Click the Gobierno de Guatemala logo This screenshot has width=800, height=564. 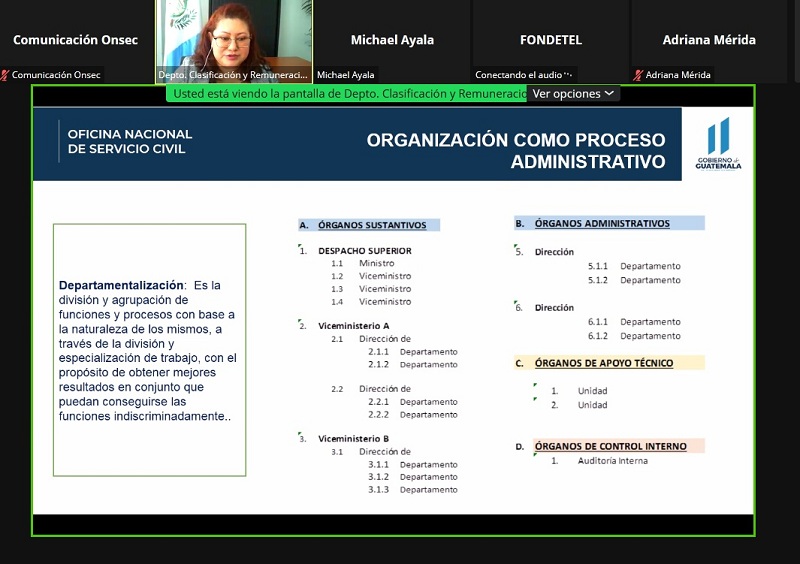tap(718, 144)
